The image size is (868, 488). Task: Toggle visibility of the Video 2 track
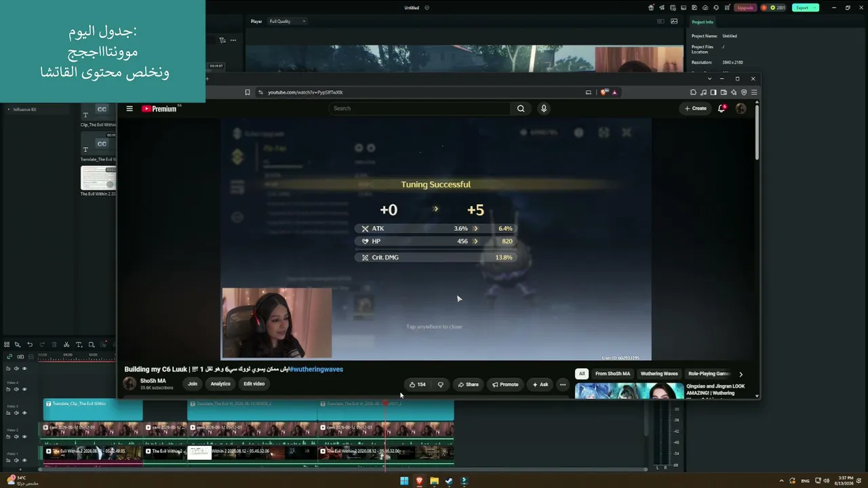24,436
